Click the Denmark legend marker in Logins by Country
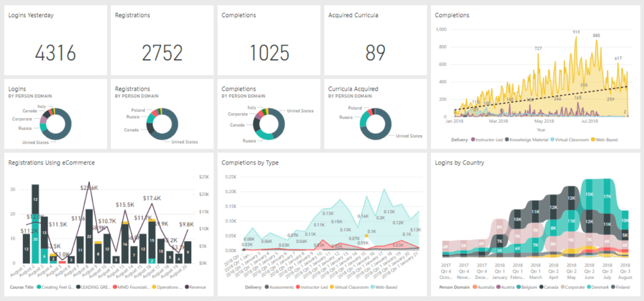Screen dimensions: 644x301 tap(589, 287)
